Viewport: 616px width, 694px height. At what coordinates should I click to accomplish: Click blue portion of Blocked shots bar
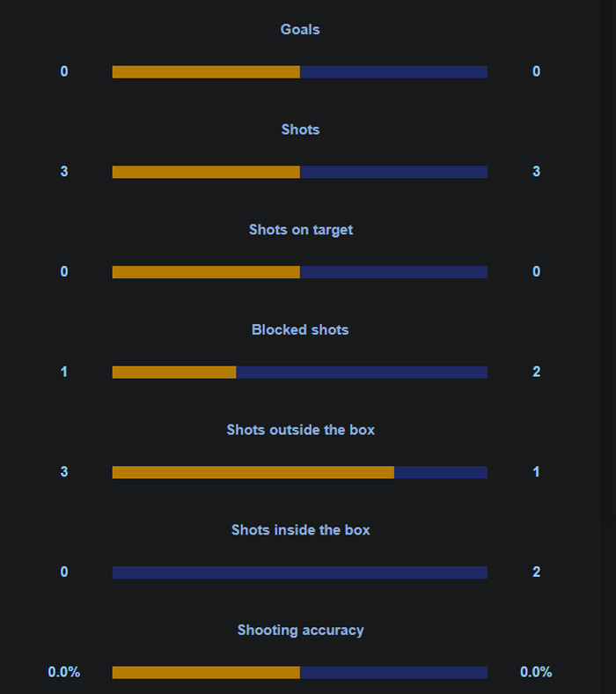362,372
